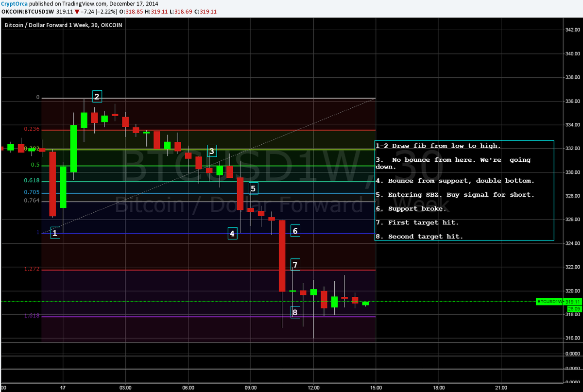Select the 0.618 fib level label

[x=32, y=181]
